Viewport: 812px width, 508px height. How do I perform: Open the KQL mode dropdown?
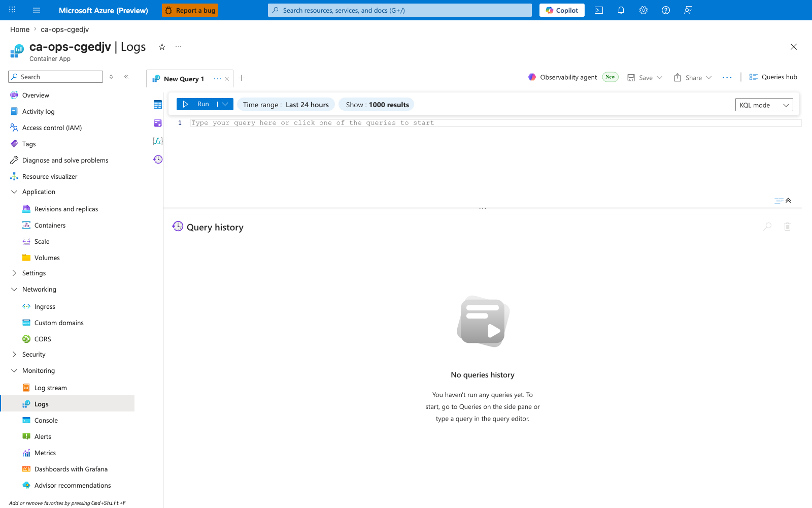tap(764, 105)
